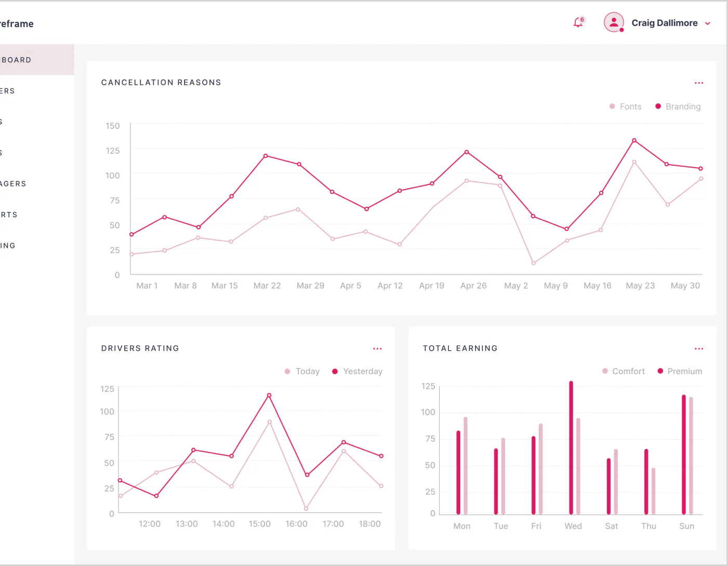Open the notifications bell icon
This screenshot has width=728, height=566.
point(578,22)
